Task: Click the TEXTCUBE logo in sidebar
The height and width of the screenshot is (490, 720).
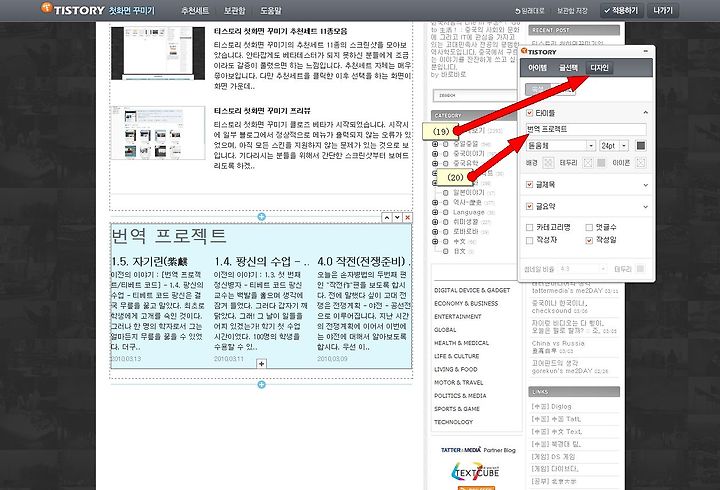Action: pos(476,472)
